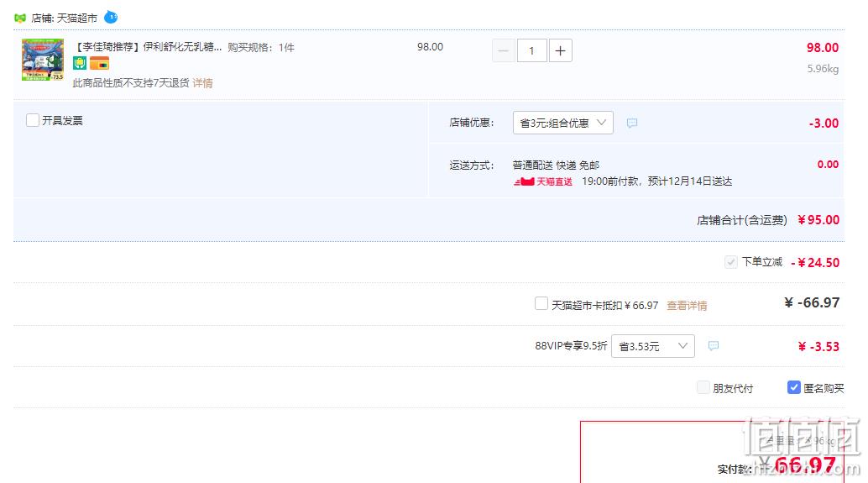Open the 【李佳琦推荐】 product title link

pos(148,47)
